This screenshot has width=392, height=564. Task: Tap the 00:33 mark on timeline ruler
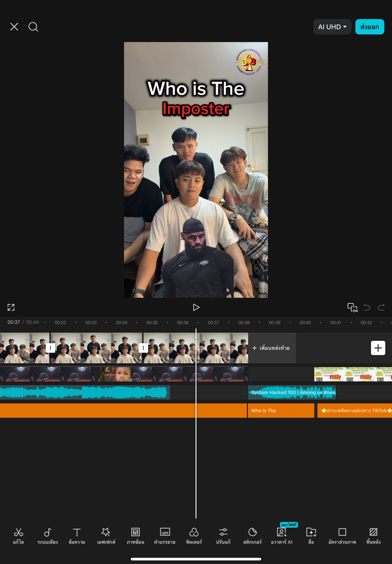click(91, 323)
